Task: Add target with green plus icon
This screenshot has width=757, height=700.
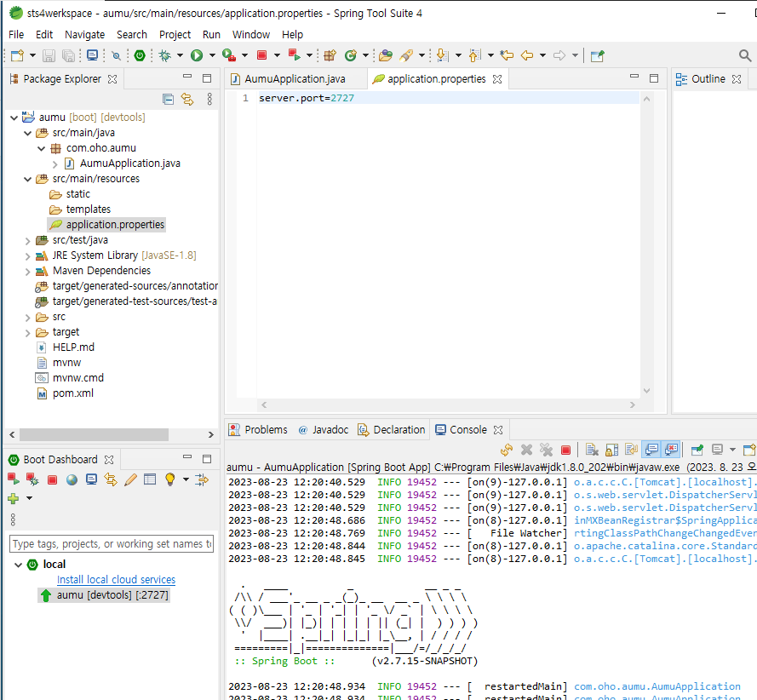Action: [14, 499]
